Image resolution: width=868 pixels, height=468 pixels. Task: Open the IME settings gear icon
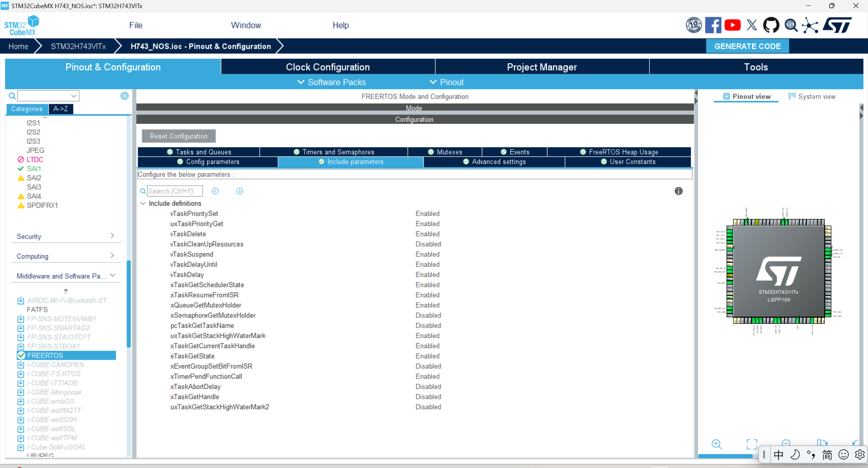click(860, 454)
